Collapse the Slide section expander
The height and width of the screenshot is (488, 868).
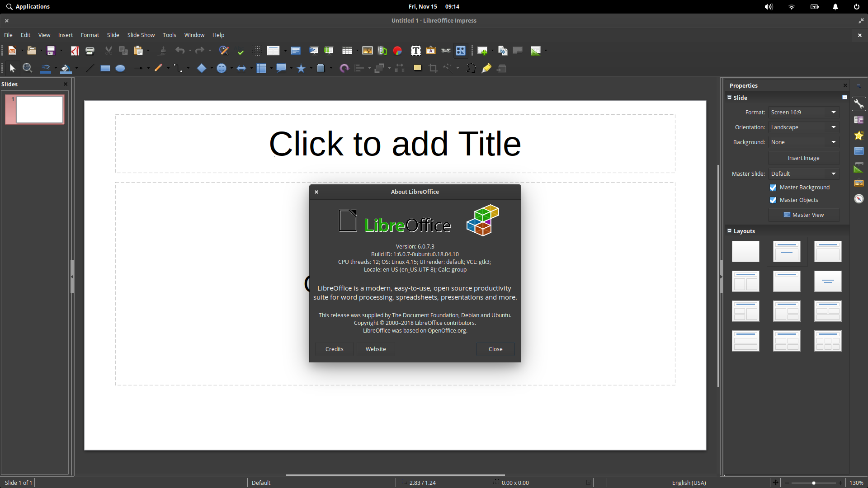tap(729, 98)
